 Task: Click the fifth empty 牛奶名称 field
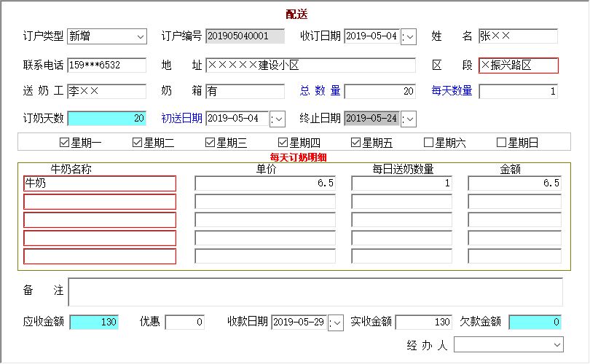click(100, 256)
